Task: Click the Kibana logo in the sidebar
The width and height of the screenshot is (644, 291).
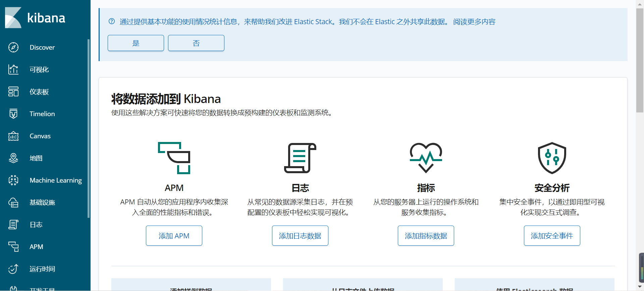Action: tap(35, 18)
